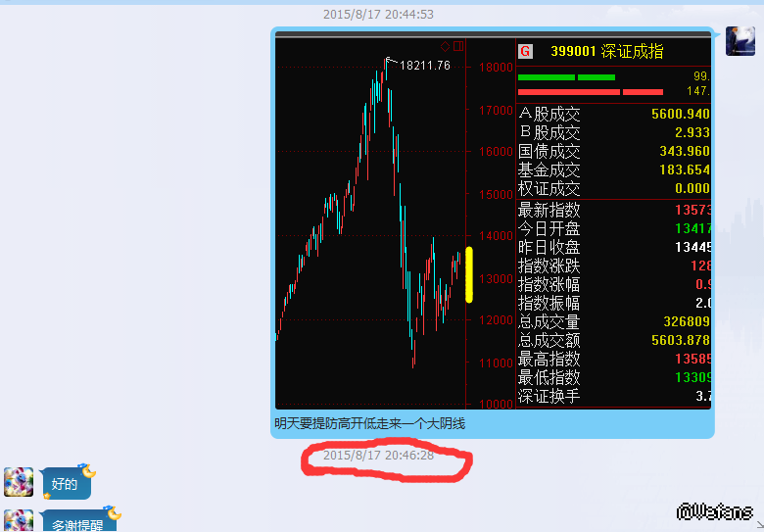Click the avatar beside the 多谢提醒 message
Screen dimensions: 764x532
pyautogui.click(x=19, y=521)
